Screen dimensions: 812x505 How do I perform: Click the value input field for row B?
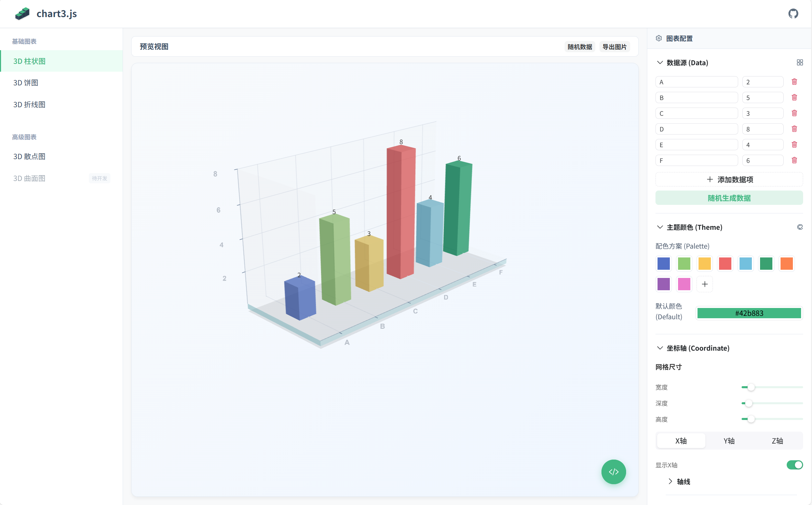pyautogui.click(x=762, y=98)
